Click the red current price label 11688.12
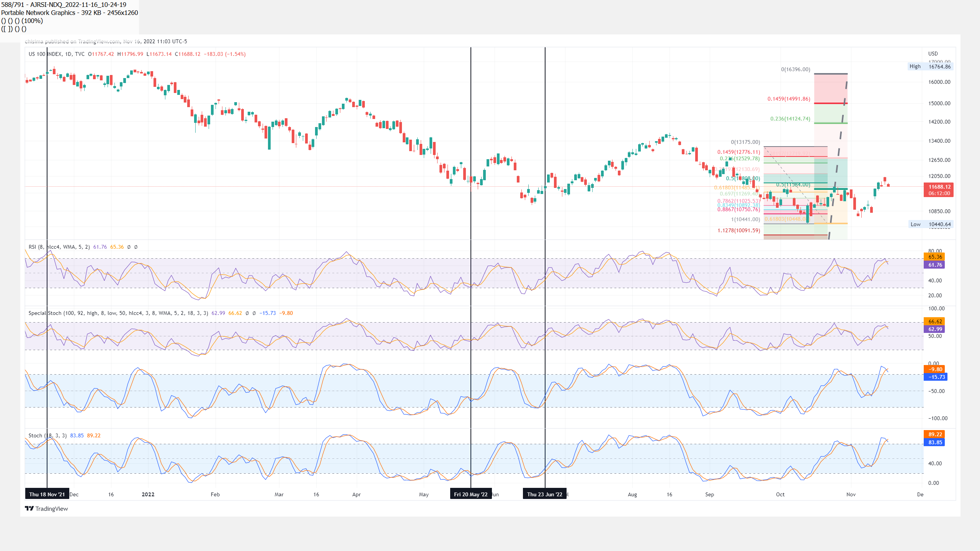The height and width of the screenshot is (551, 980). [x=939, y=187]
